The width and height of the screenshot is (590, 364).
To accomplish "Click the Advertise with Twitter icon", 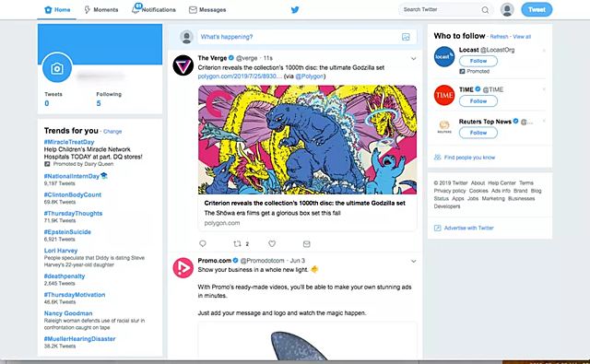I will 437,228.
